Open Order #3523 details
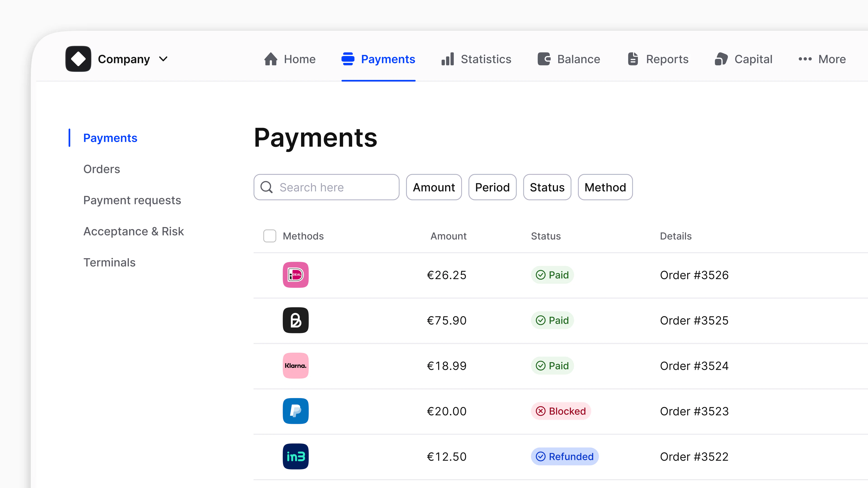The image size is (868, 488). point(694,411)
